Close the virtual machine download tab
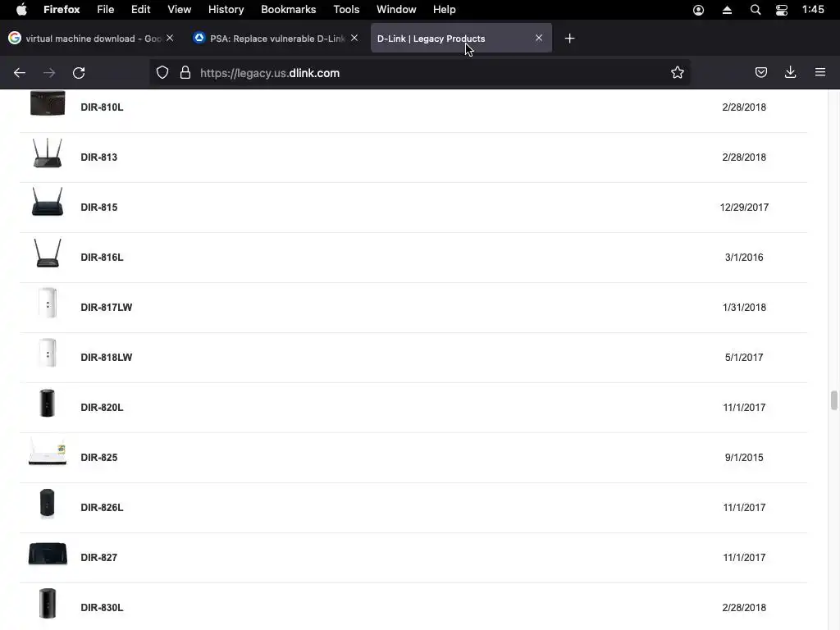The image size is (840, 630). pos(170,38)
